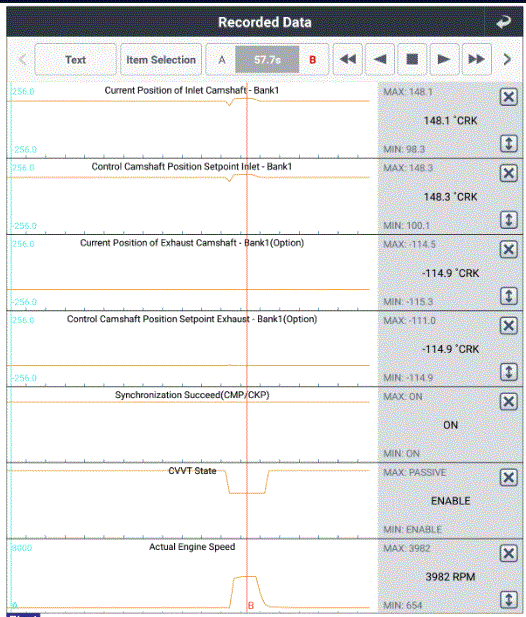526x617 pixels.
Task: Select the 148.1 °CRK value
Action: (450, 121)
